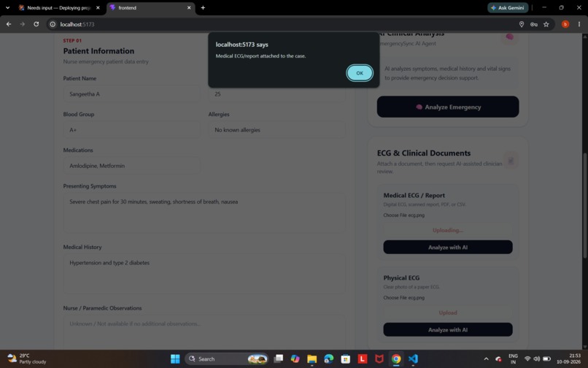Click Analyze with AI under Physical ECG
Image resolution: width=588 pixels, height=368 pixels.
[x=448, y=330]
